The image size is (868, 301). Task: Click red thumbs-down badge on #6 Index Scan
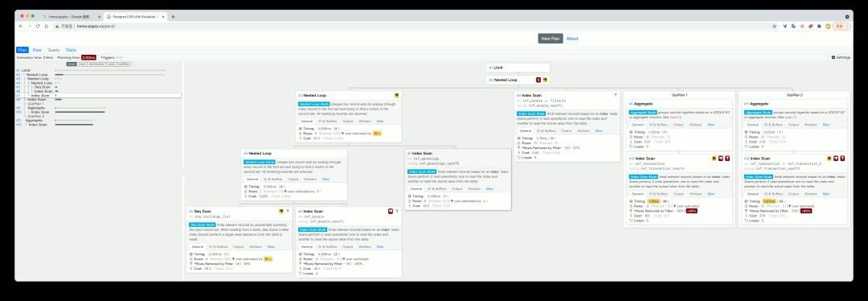pyautogui.click(x=391, y=211)
